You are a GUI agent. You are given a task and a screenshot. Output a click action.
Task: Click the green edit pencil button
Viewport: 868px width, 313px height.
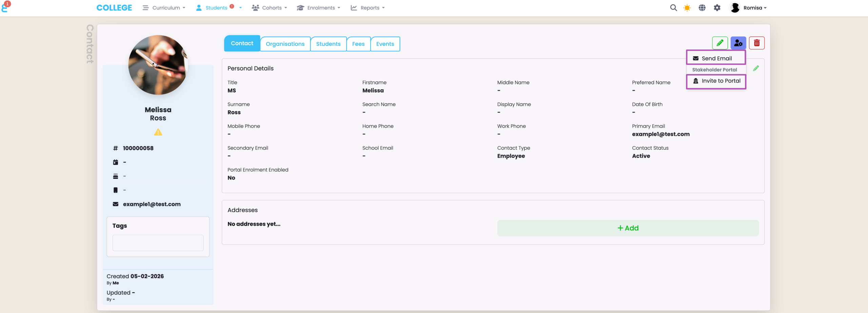719,43
